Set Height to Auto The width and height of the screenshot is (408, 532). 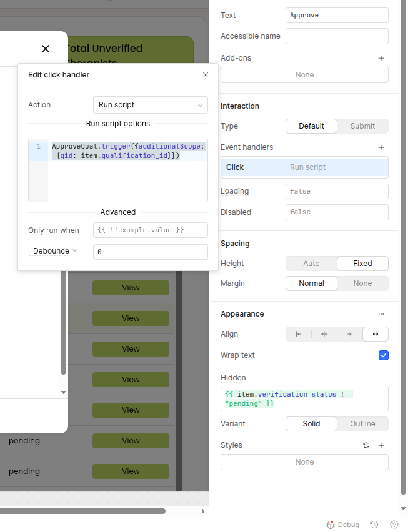click(x=311, y=264)
